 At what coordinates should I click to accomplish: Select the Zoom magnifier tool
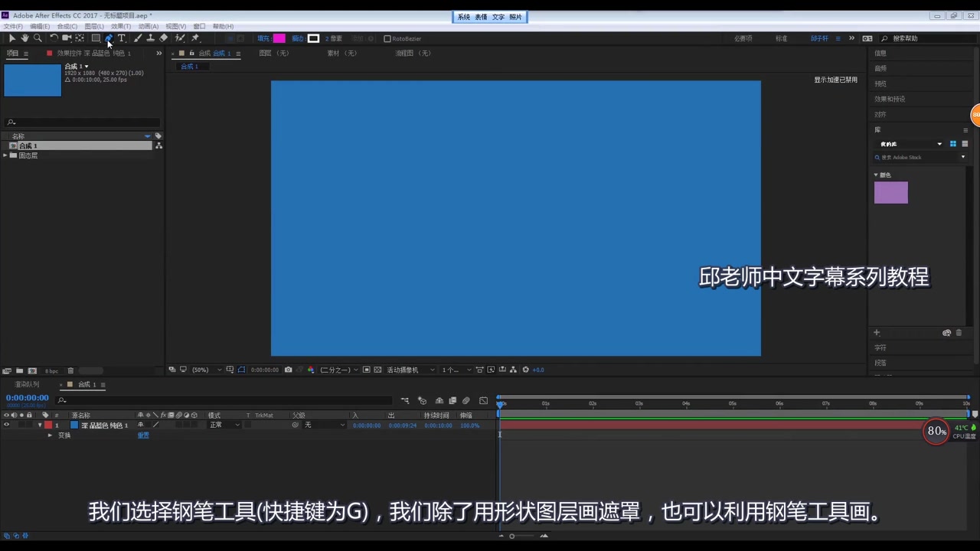coord(37,38)
